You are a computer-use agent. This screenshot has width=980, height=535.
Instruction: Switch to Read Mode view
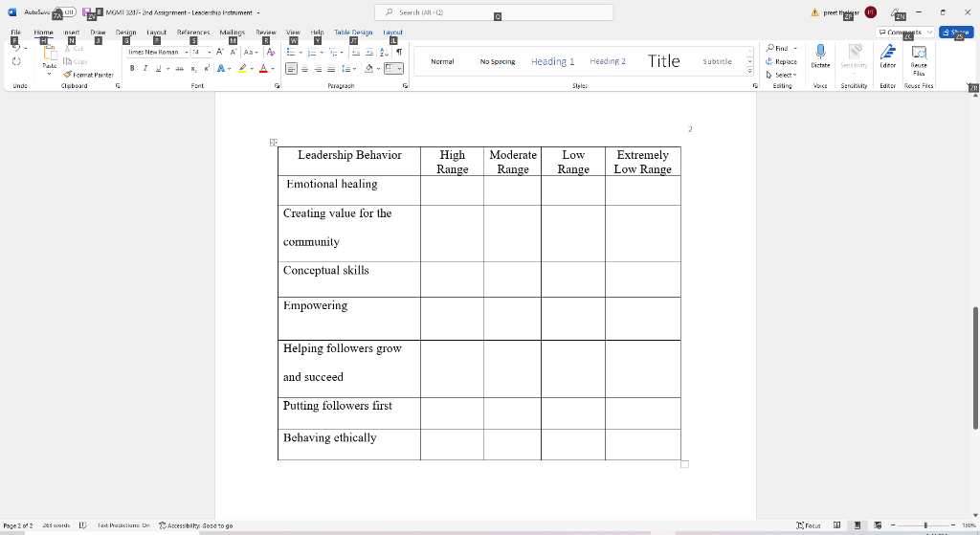coord(836,525)
